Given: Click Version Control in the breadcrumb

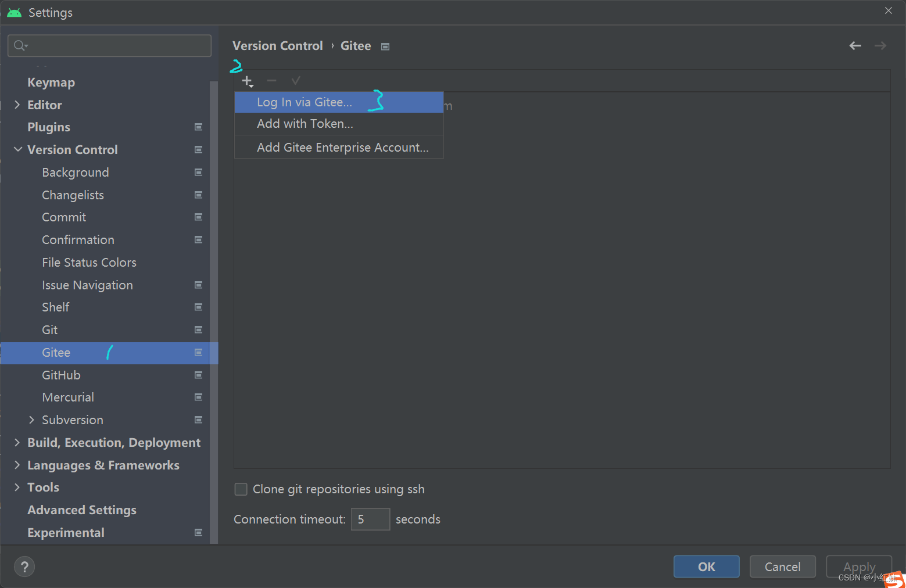Looking at the screenshot, I should tap(277, 46).
